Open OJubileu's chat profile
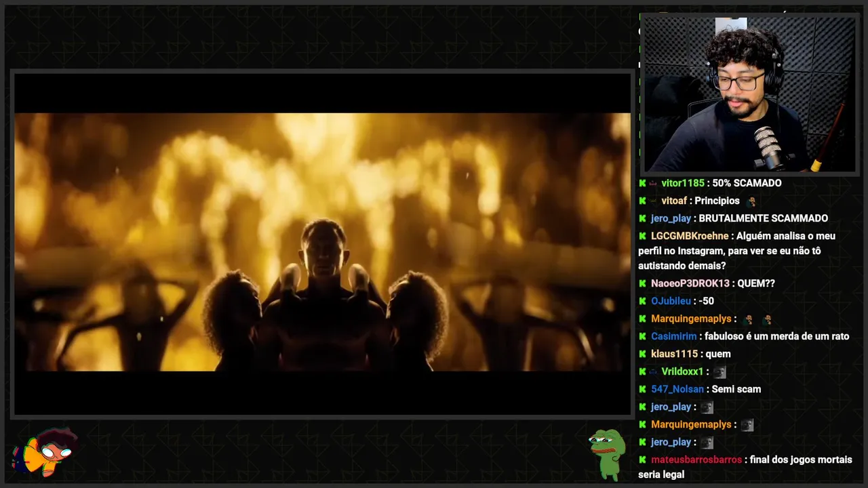Screen dimensions: 868x488 point(671,301)
